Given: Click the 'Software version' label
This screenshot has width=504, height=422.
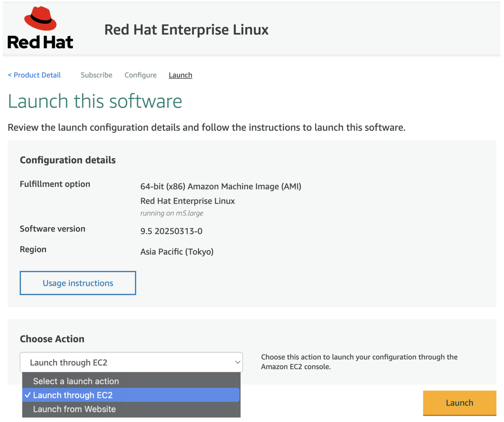Looking at the screenshot, I should pos(52,229).
